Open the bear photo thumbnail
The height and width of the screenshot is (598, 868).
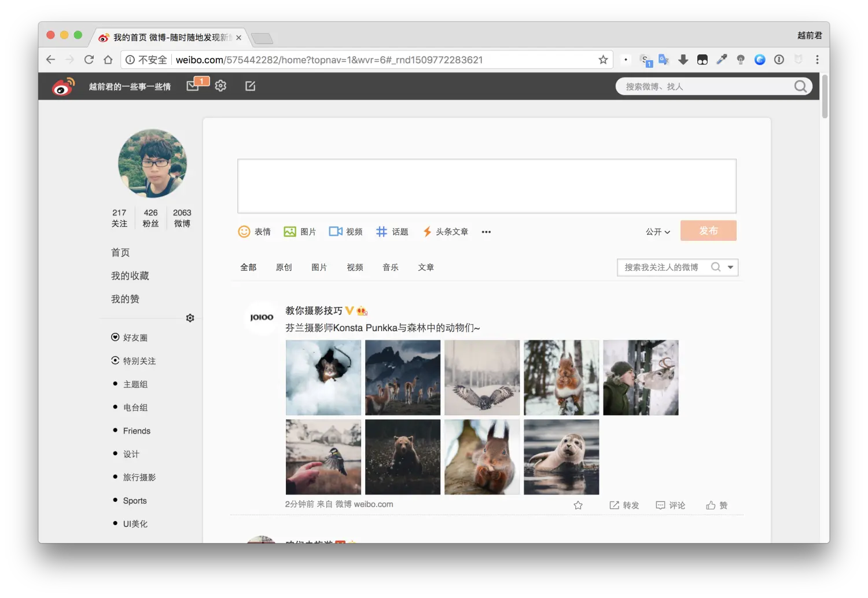click(403, 457)
